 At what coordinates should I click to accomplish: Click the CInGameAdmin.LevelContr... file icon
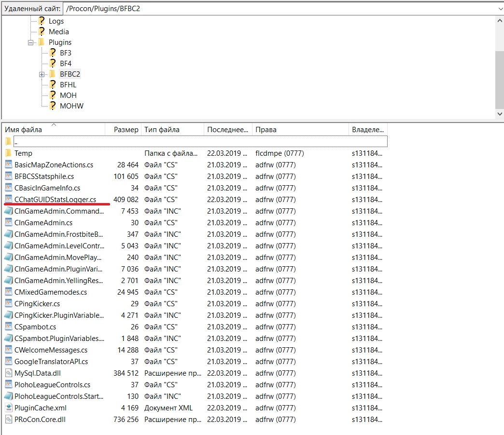(x=9, y=245)
